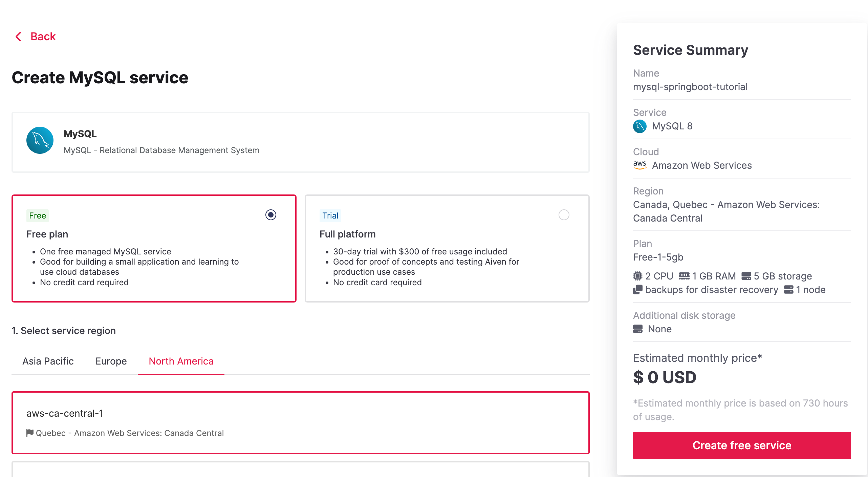The height and width of the screenshot is (477, 868).
Task: Click the CPU chip icon next to 2 CPU
Action: click(x=638, y=276)
